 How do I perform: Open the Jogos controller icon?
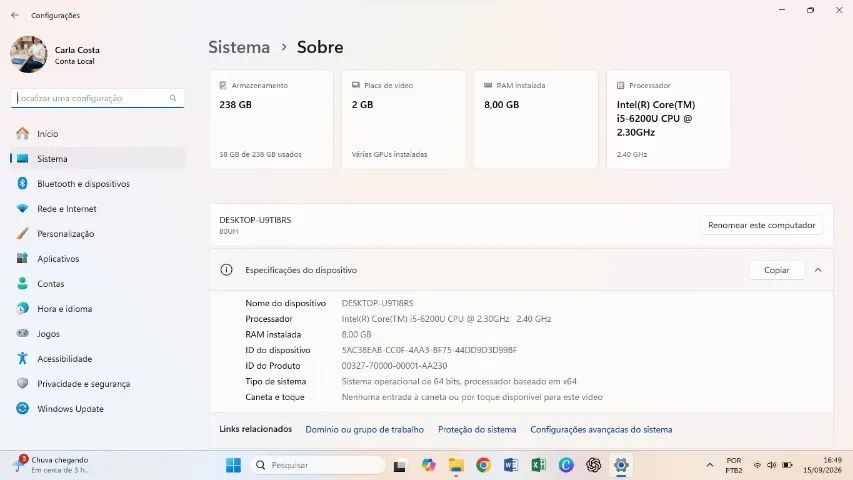[22, 333]
